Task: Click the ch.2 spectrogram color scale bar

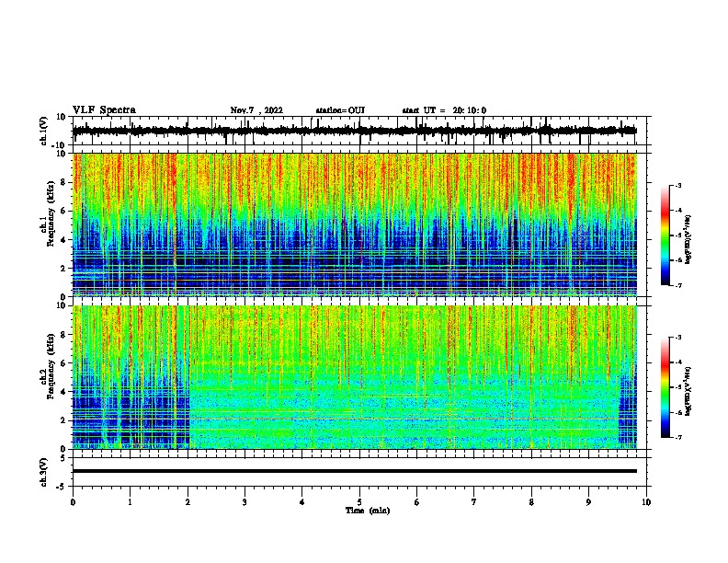Action: coord(665,387)
